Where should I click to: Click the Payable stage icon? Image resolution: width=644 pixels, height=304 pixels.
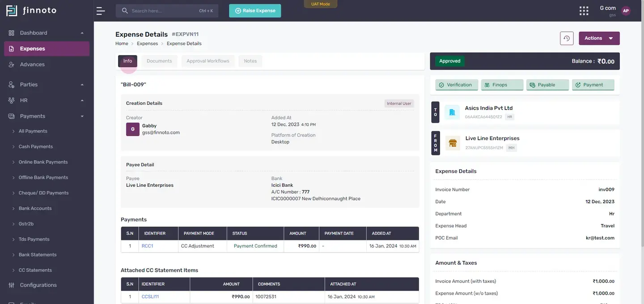[x=532, y=85]
